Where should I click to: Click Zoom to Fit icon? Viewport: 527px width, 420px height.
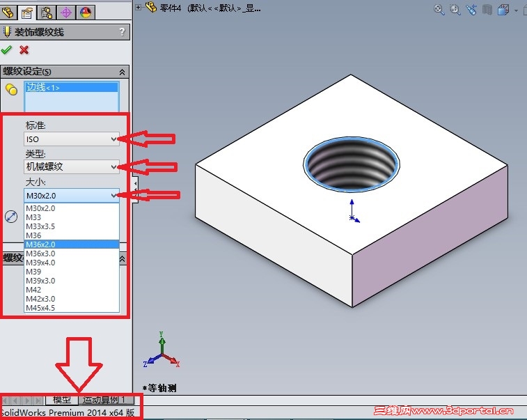[x=439, y=10]
